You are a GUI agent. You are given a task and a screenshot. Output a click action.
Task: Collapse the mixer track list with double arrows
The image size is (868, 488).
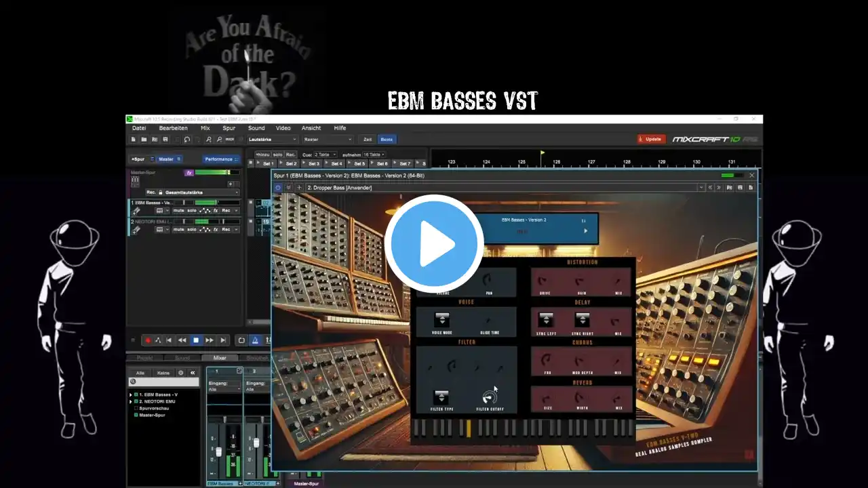coord(193,373)
